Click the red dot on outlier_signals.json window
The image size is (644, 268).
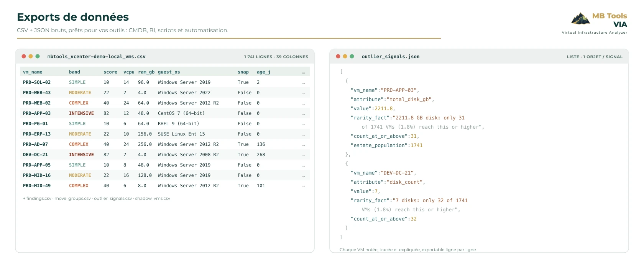click(x=338, y=56)
